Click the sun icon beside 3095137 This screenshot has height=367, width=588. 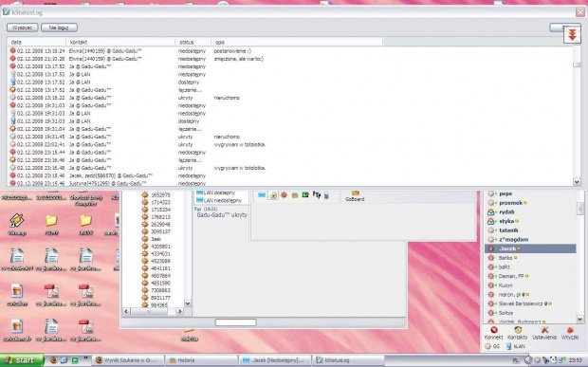[145, 231]
